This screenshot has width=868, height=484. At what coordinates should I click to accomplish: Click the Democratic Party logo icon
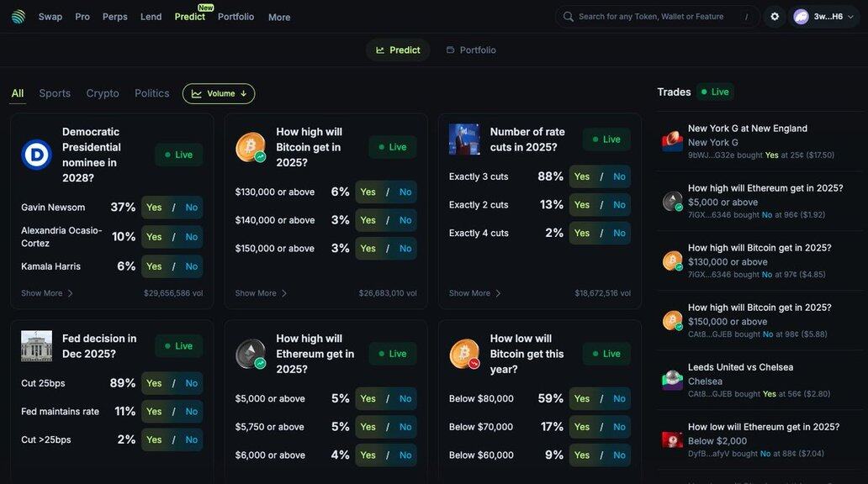[36, 155]
